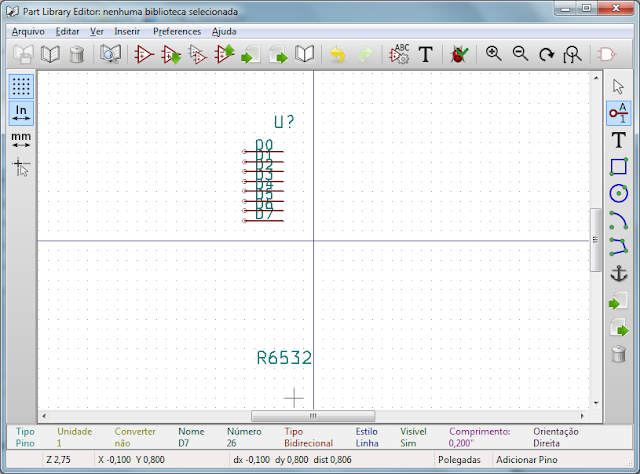Screen dimensions: 640x474
Task: Open the library browser magnifier icon
Action: [x=110, y=54]
